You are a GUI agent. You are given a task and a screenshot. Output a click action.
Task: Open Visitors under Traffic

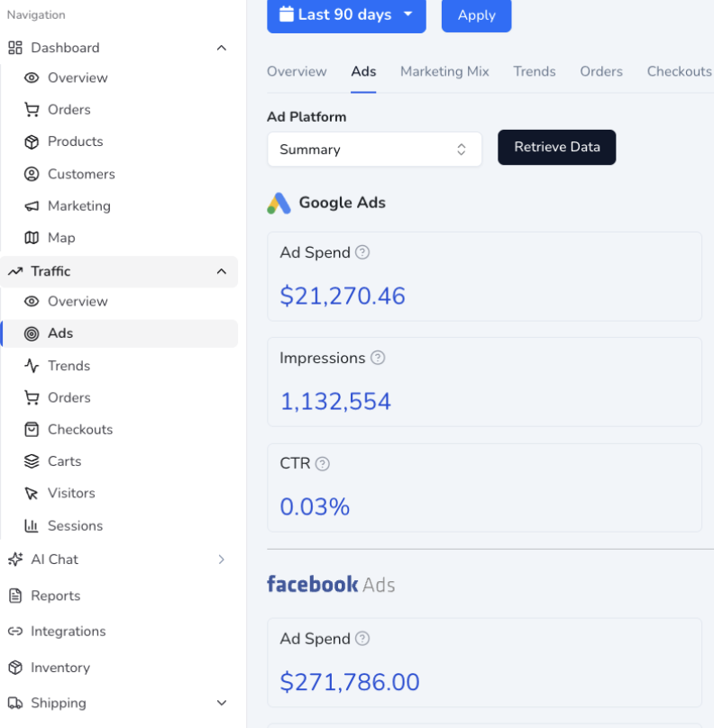point(71,493)
